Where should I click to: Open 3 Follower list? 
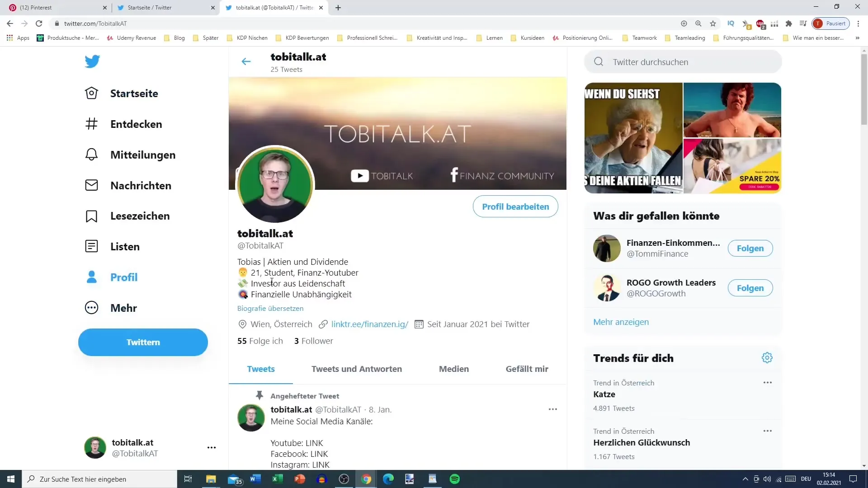coord(313,341)
